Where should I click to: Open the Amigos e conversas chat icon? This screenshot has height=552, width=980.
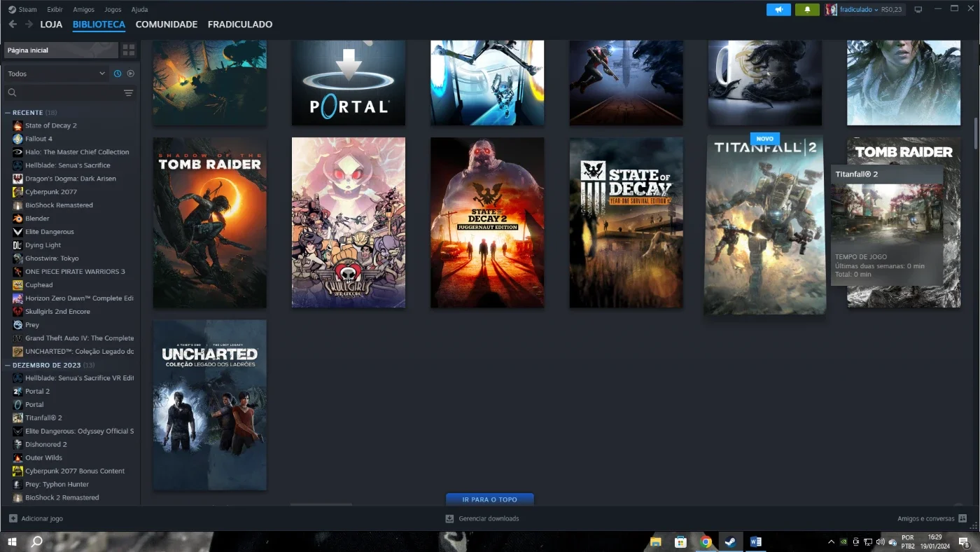click(x=962, y=518)
